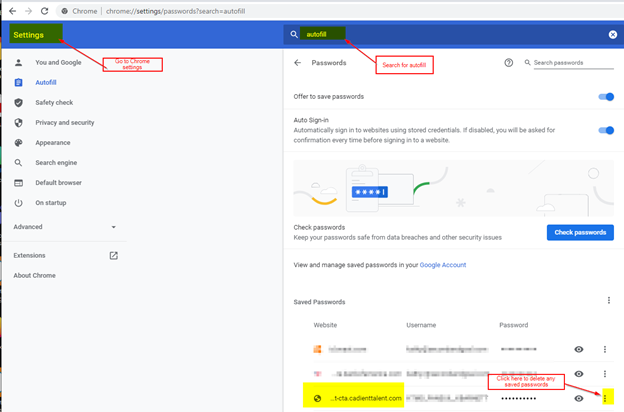Image resolution: width=624 pixels, height=412 pixels.
Task: Click the Search passwords field
Action: [573, 63]
